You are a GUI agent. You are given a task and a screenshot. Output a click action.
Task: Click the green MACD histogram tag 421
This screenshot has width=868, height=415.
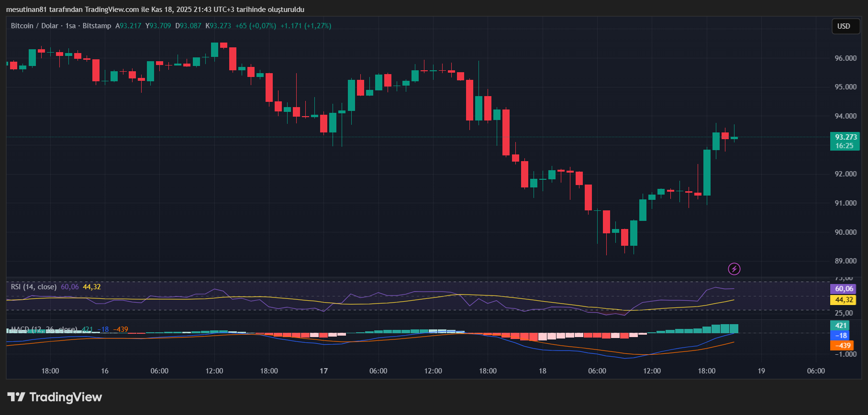tap(841, 326)
